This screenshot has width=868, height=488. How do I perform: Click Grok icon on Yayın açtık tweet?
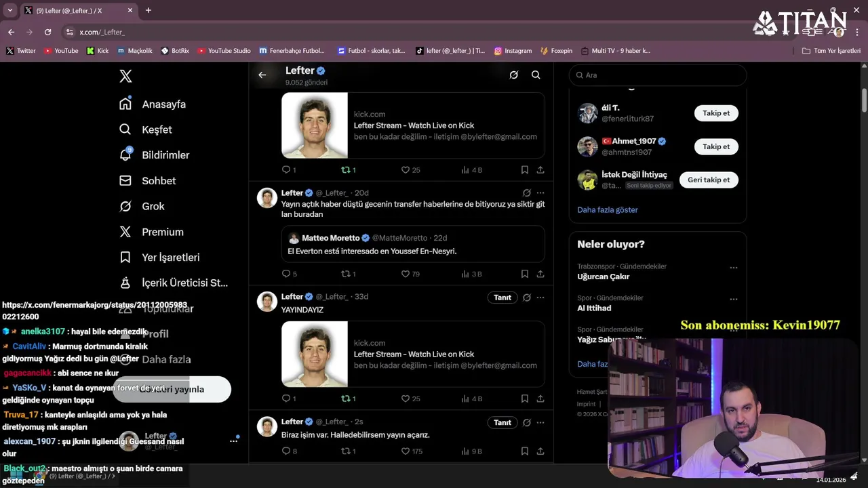tap(527, 193)
